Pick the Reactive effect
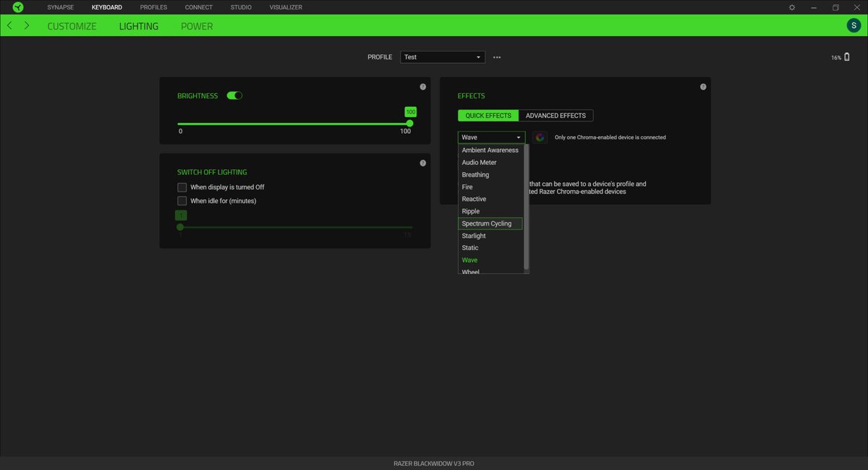Viewport: 868px width, 470px height. [490, 199]
